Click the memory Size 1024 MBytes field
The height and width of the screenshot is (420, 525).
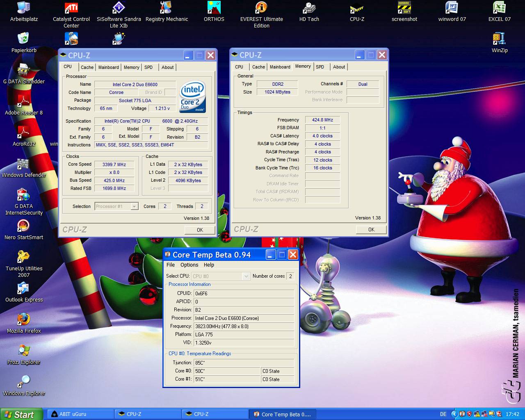277,92
